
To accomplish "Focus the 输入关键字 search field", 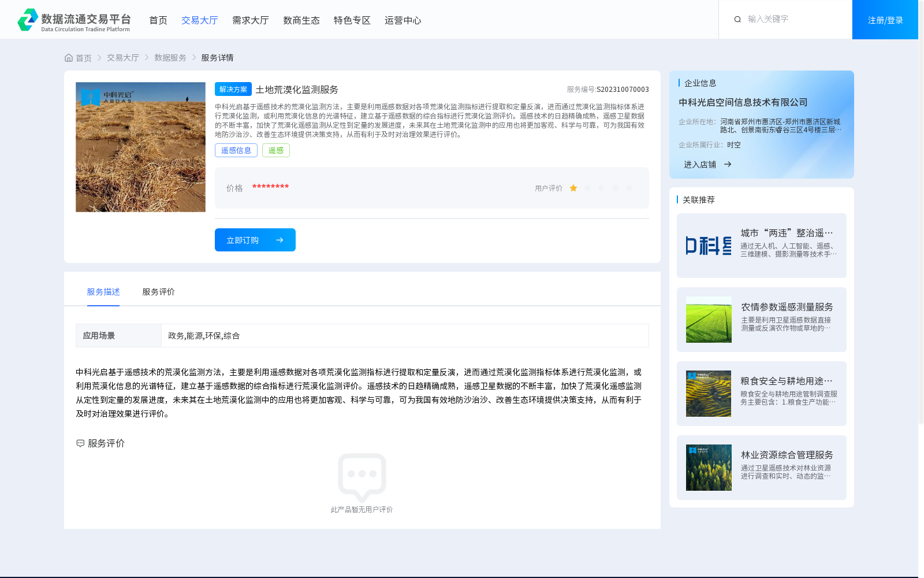I will tap(794, 19).
